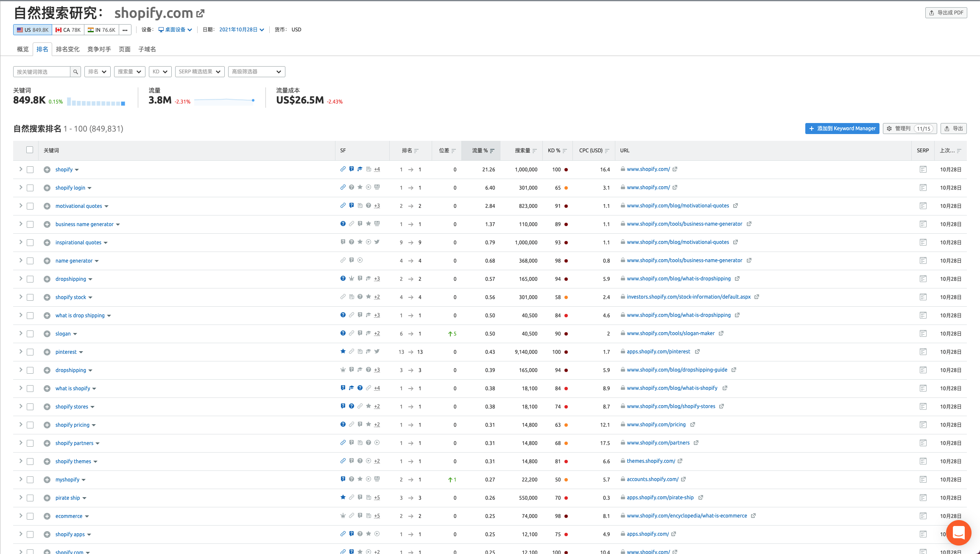Switch to the 子域名 tab
The width and height of the screenshot is (980, 554).
tap(147, 49)
